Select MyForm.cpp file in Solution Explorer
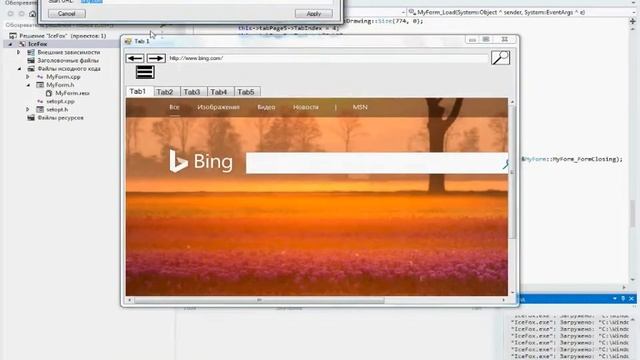The height and width of the screenshot is (360, 640). tap(63, 77)
